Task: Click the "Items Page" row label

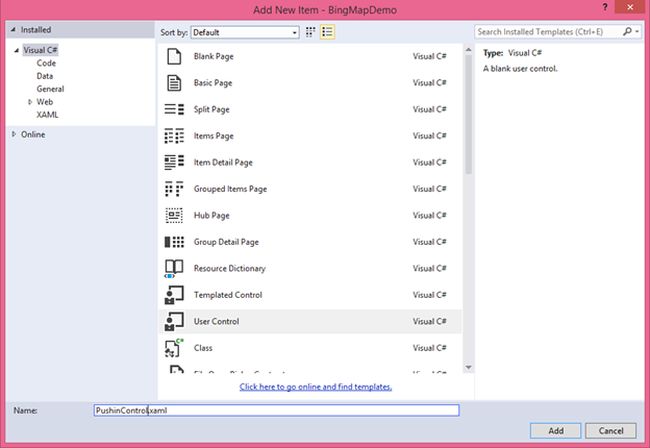Action: coord(213,136)
